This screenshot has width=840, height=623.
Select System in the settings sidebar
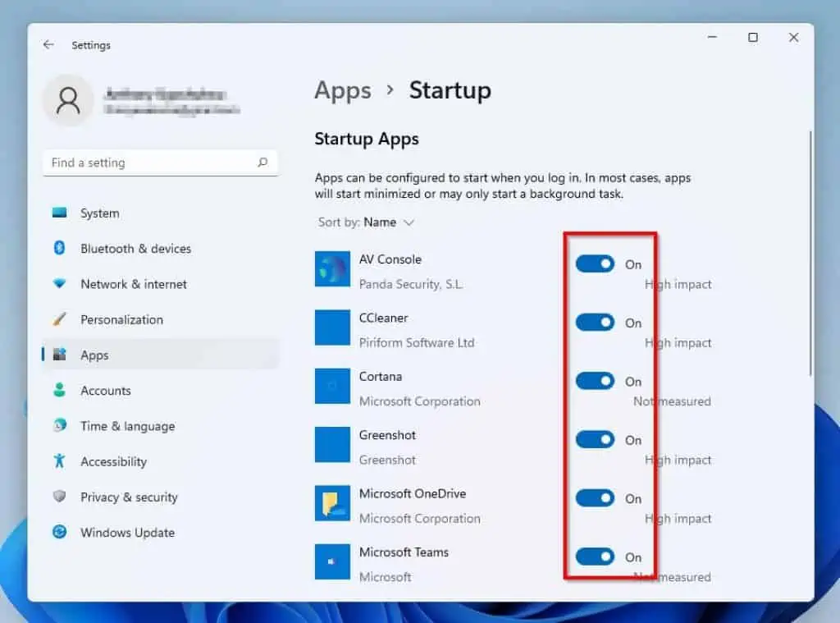coord(99,213)
